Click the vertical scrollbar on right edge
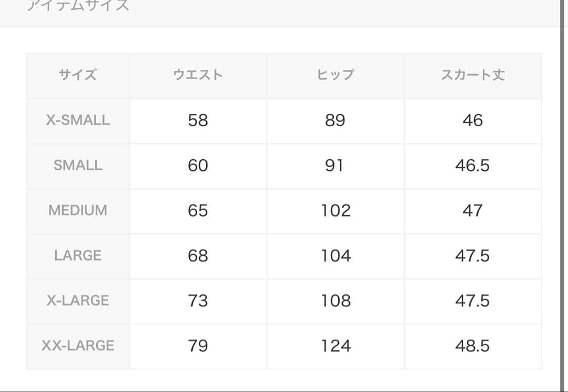 (x=563, y=195)
